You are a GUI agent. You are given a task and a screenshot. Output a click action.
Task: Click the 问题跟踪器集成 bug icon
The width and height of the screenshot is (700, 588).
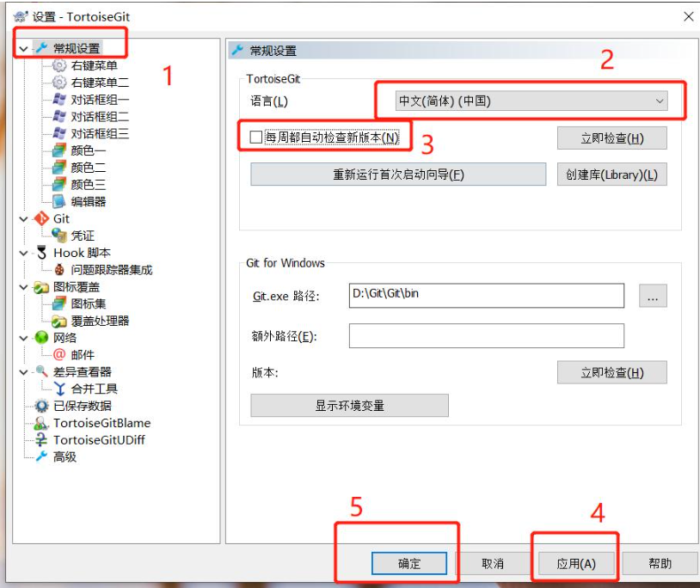tap(59, 269)
